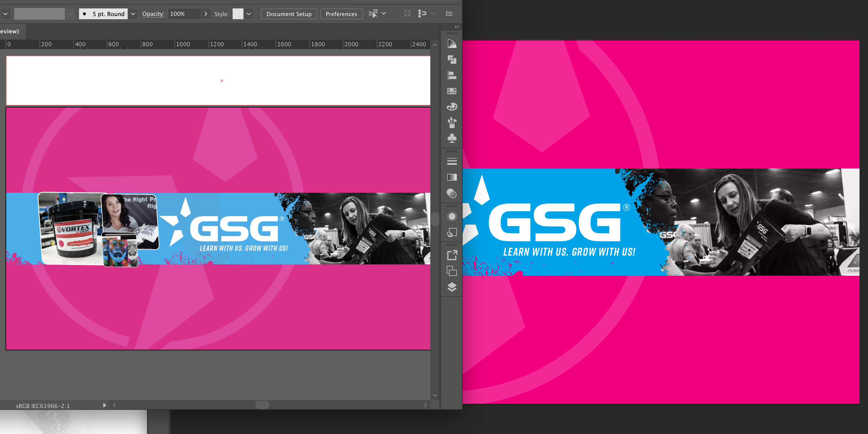Image resolution: width=868 pixels, height=434 pixels.
Task: Open the Transparency panel
Action: tap(452, 194)
